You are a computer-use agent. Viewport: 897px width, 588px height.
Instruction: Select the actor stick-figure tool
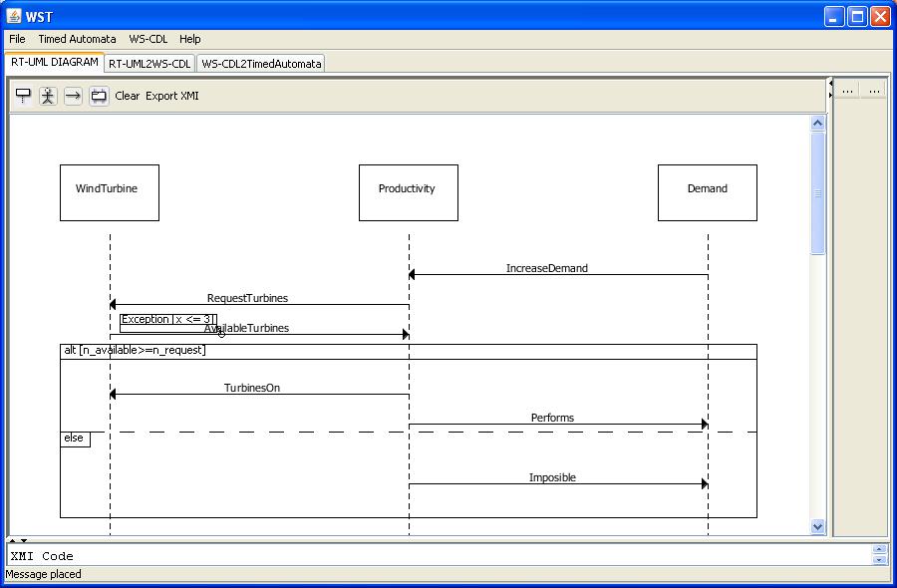tap(48, 96)
